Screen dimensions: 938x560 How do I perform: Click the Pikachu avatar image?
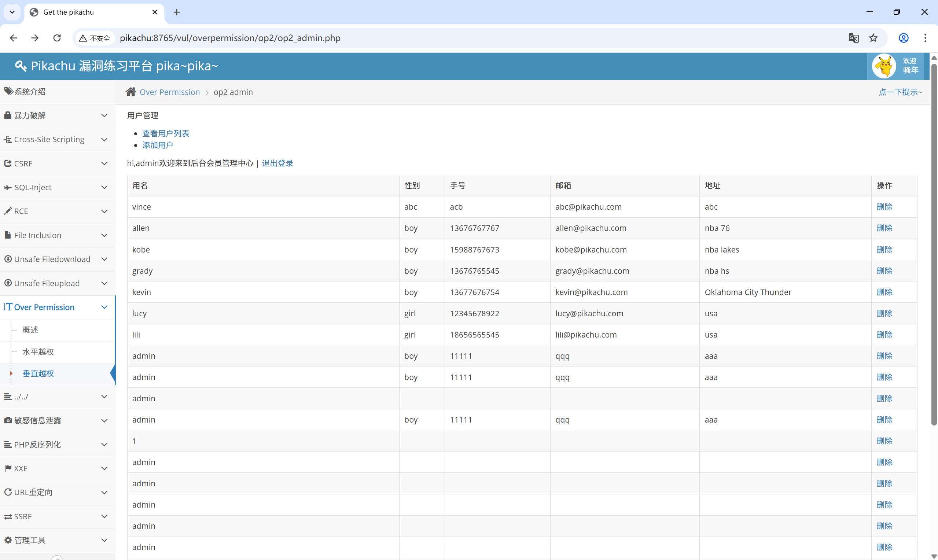pos(884,66)
